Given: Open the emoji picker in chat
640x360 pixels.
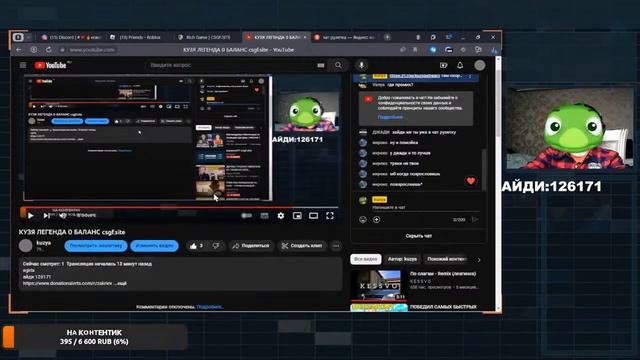Looking at the screenshot, I should pos(362,220).
